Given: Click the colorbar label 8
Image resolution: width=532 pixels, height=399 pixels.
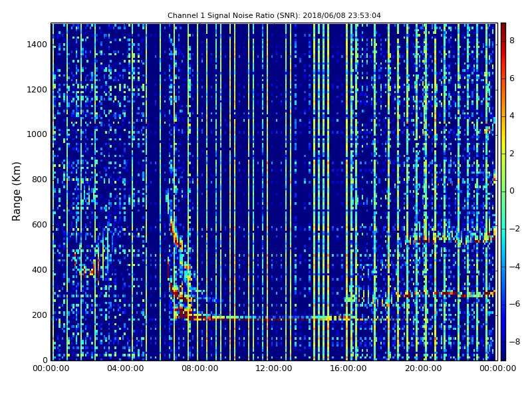Looking at the screenshot, I should click(512, 41).
